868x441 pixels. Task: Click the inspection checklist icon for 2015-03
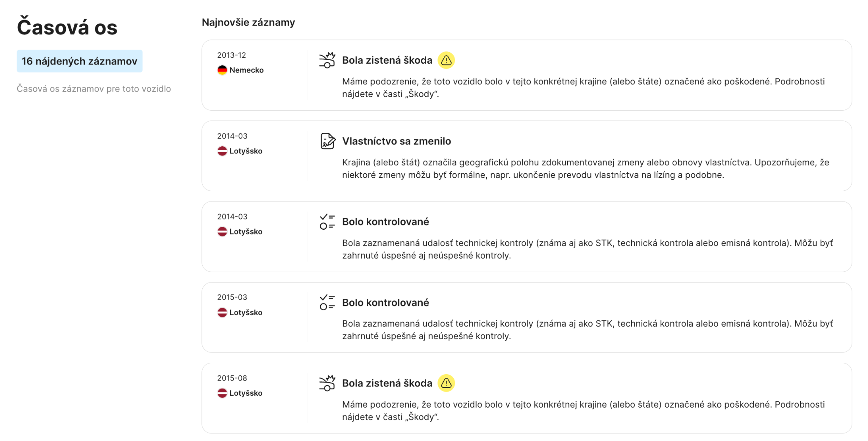[x=326, y=302]
